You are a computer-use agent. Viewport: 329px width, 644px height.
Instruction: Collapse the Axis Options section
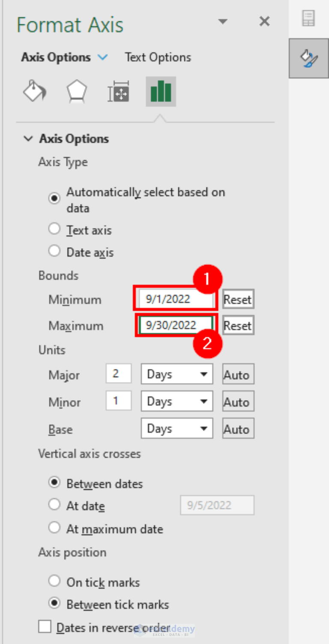point(28,138)
